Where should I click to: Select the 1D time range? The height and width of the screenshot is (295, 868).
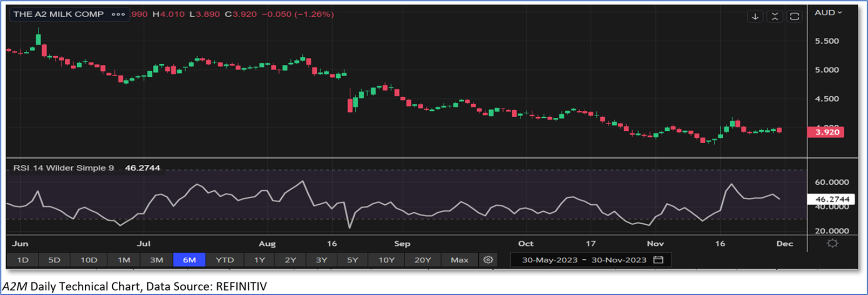23,260
